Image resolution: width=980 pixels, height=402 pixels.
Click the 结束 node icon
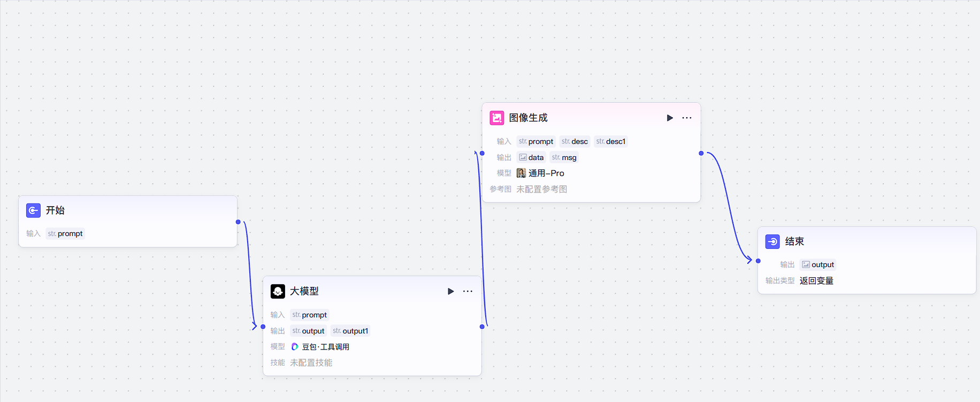(x=772, y=241)
